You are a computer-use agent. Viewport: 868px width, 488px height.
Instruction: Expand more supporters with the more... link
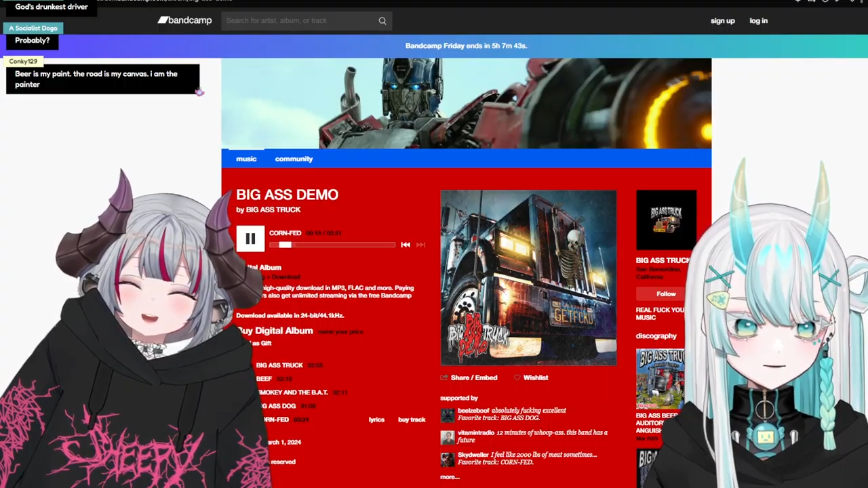[450, 477]
